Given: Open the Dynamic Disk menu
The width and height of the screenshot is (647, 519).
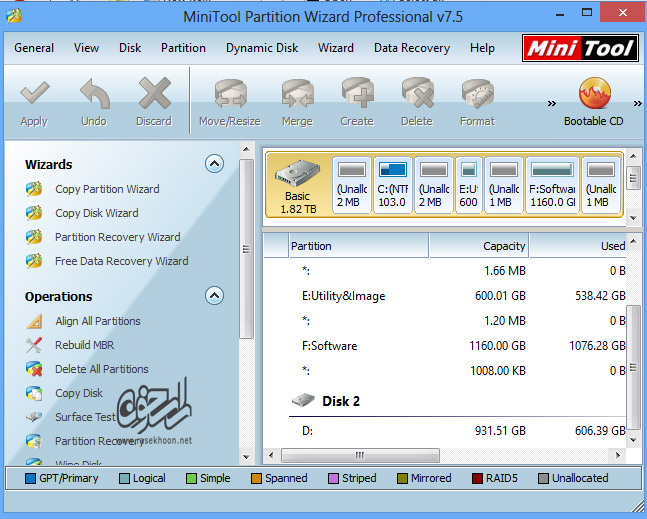Looking at the screenshot, I should (x=262, y=48).
